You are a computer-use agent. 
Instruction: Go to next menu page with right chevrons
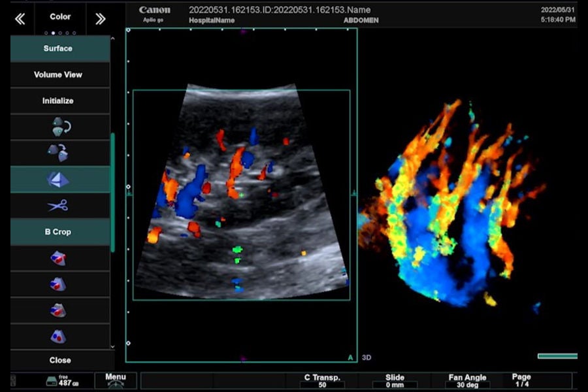100,19
